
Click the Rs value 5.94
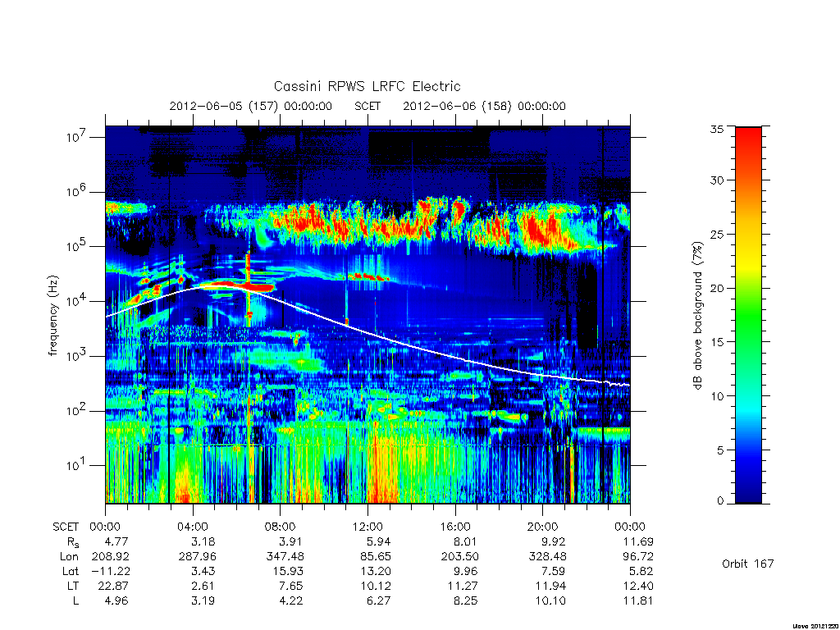click(379, 541)
